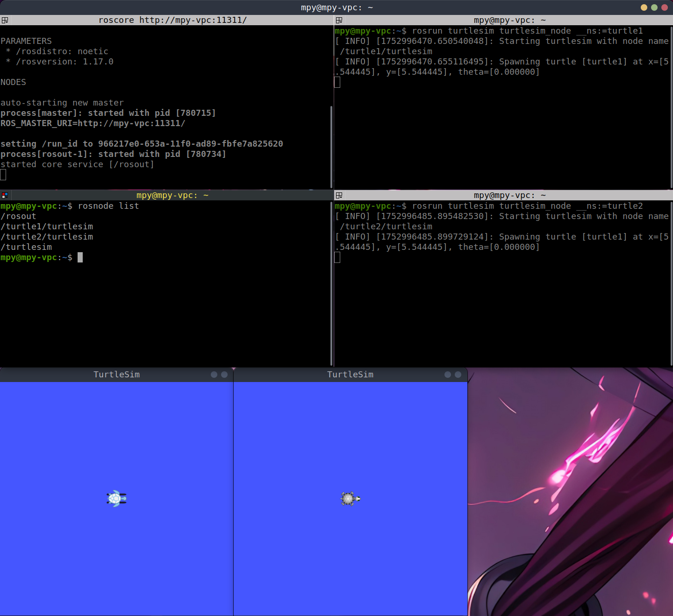This screenshot has width=673, height=616.
Task: Focus the rosnode list terminal at its prompt
Action: (x=80, y=257)
